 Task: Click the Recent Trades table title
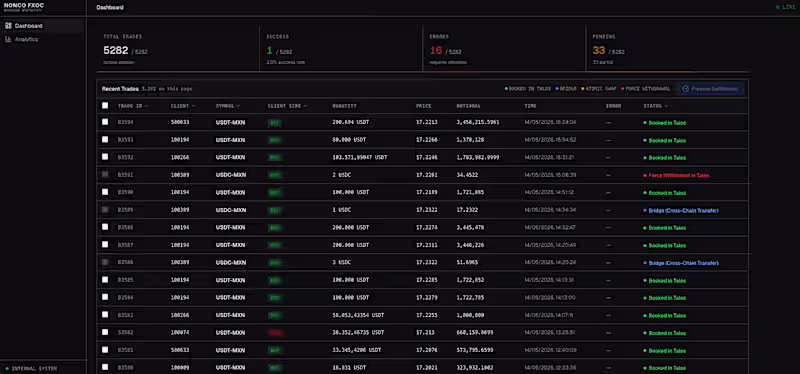(120, 89)
